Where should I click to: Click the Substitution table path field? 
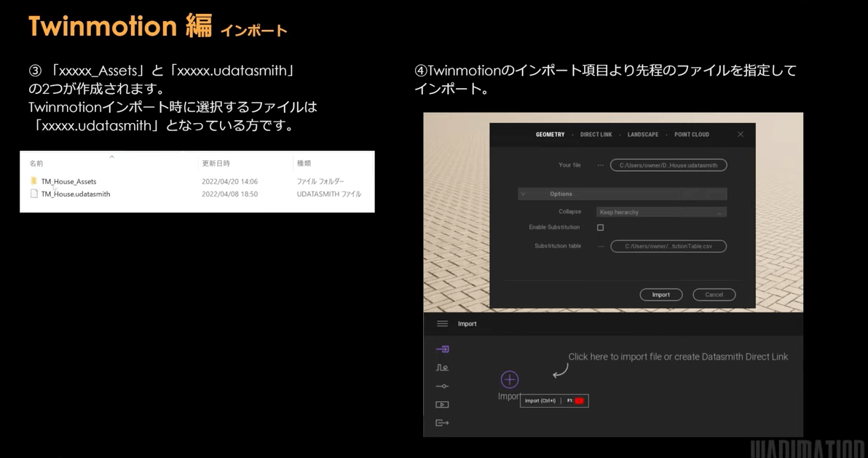[x=668, y=246]
